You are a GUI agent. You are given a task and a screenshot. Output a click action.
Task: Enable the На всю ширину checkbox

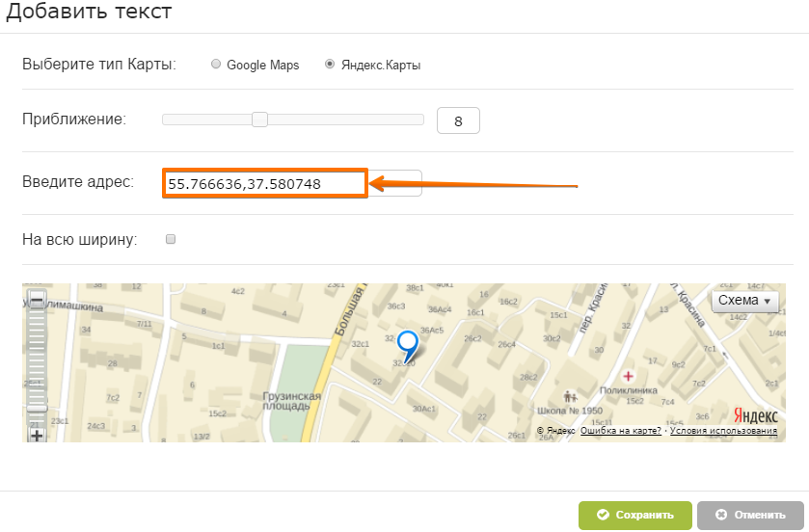coord(171,239)
